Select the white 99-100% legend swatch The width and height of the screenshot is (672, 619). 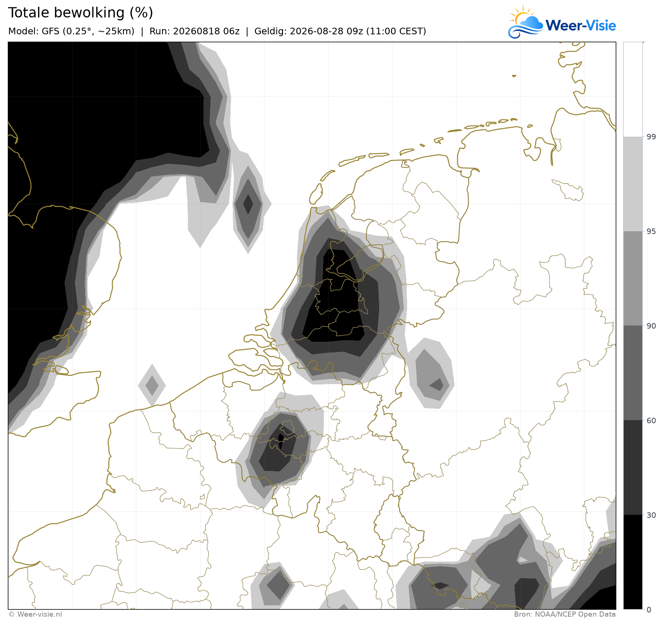(x=633, y=89)
